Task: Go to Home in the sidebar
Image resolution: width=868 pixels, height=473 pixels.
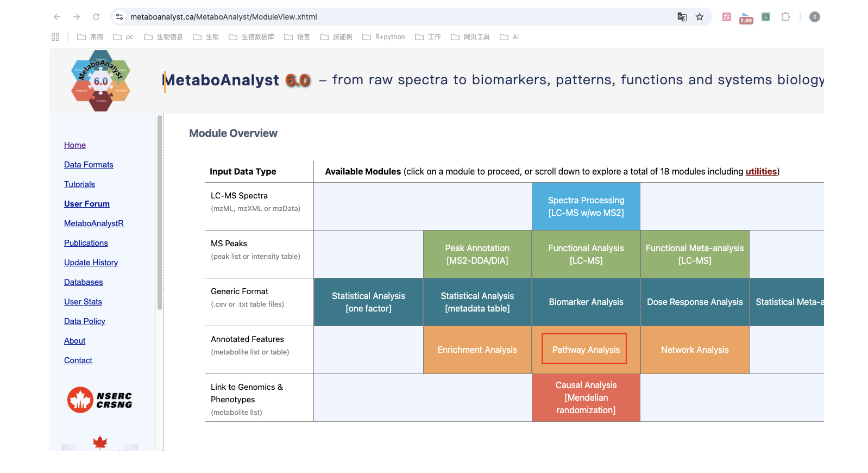Action: pyautogui.click(x=75, y=145)
